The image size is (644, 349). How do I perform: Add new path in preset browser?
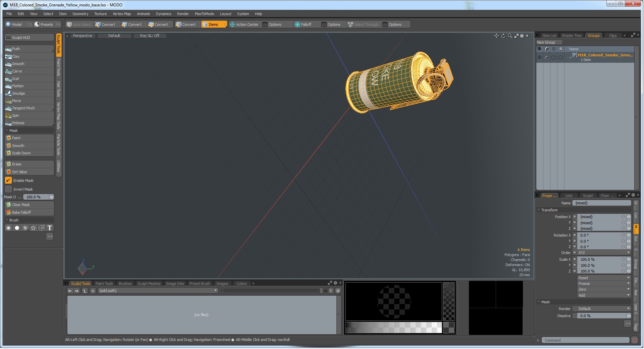93,291
